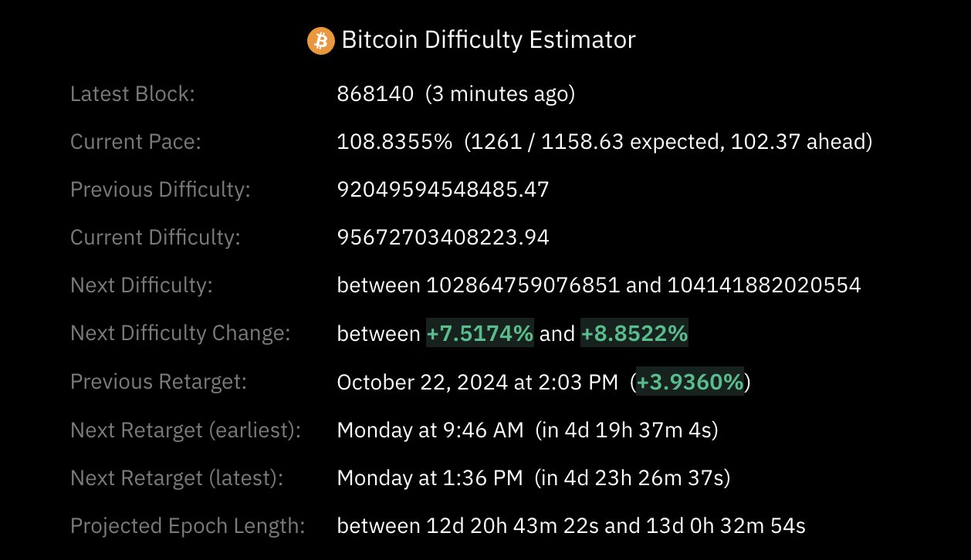Click the Bitcoin Difficulty Estimator title
This screenshot has height=560, width=971.
pyautogui.click(x=488, y=40)
